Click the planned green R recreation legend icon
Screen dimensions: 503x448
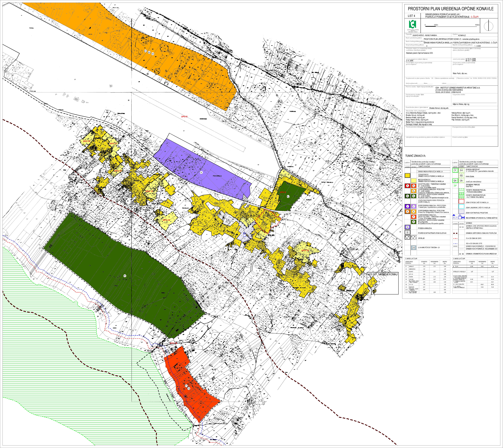click(414, 222)
